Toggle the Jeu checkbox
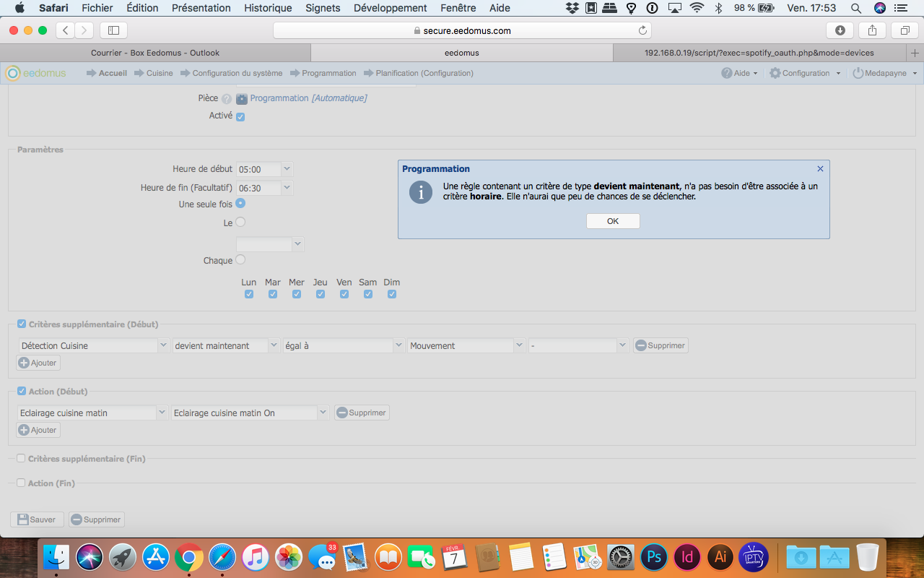924x578 pixels. tap(321, 294)
